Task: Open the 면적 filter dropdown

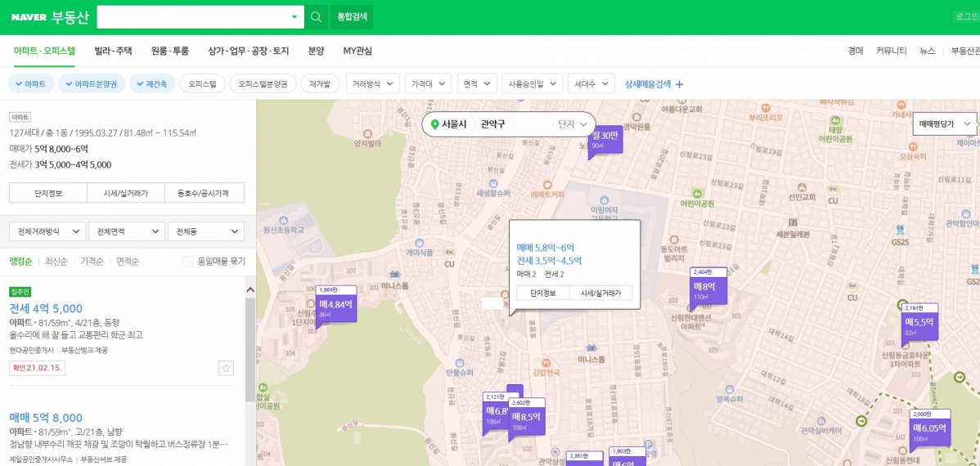Action: (477, 83)
